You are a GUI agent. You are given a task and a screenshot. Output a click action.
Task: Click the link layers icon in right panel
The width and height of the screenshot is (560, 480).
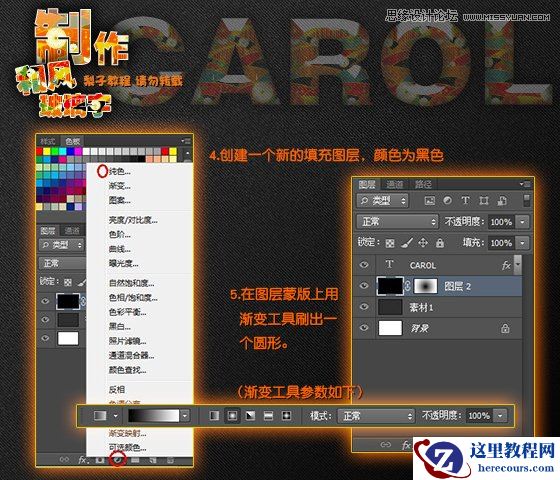tap(385, 445)
